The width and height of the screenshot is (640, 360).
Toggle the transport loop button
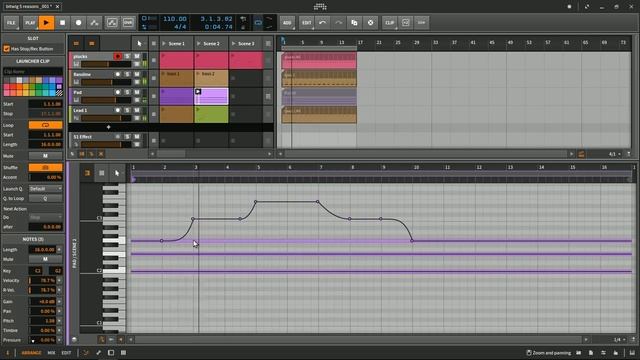(258, 23)
